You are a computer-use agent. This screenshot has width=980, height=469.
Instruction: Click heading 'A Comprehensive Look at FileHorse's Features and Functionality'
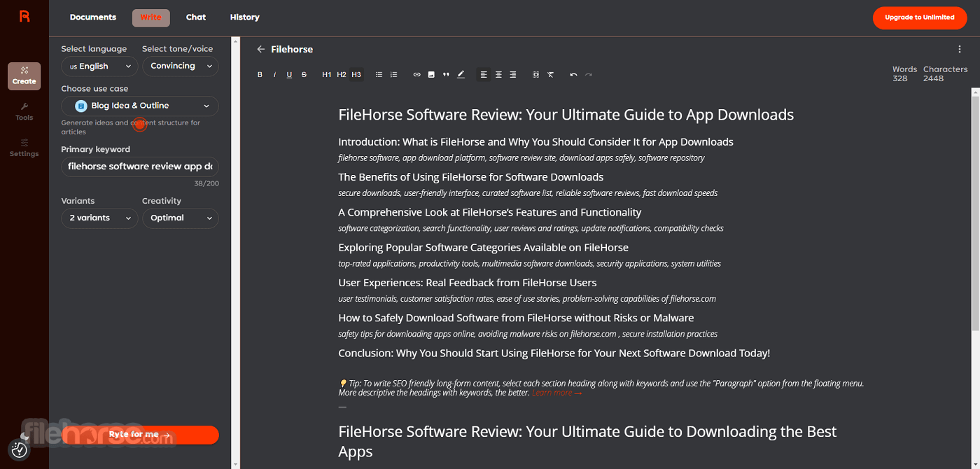[x=489, y=212]
